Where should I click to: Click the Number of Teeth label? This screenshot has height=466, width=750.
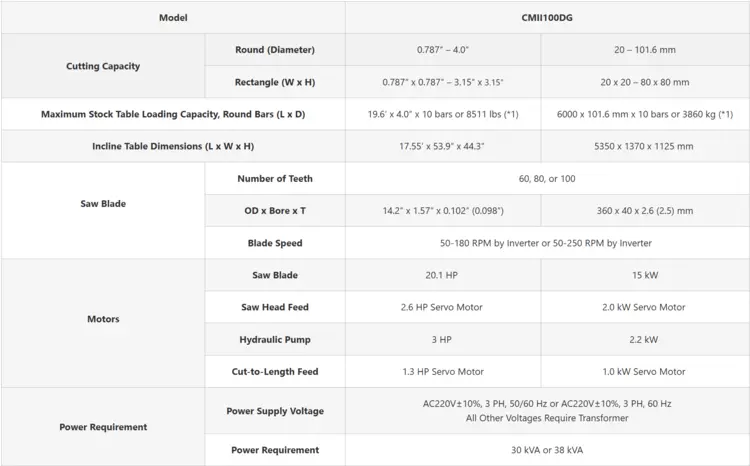pyautogui.click(x=275, y=178)
